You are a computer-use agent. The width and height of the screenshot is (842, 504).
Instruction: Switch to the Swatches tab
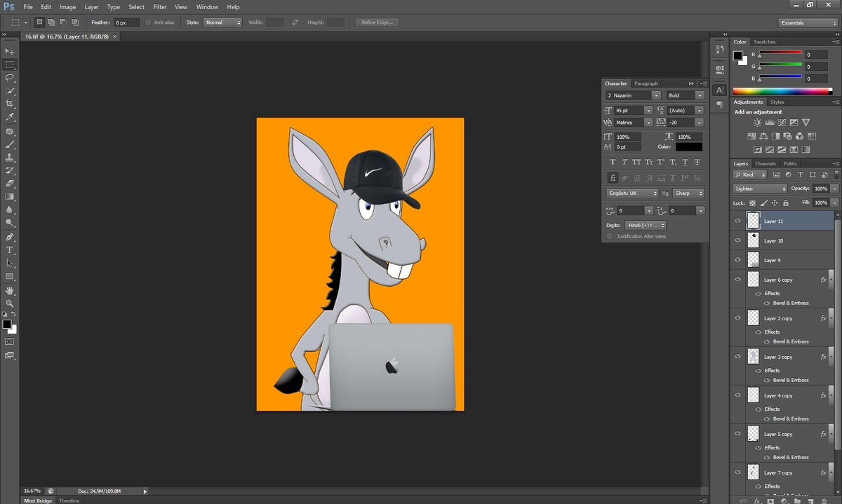765,42
